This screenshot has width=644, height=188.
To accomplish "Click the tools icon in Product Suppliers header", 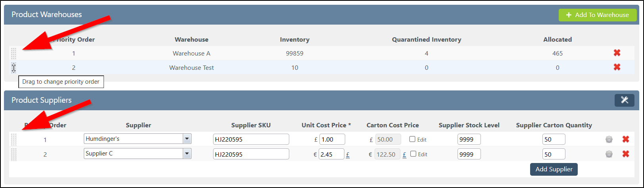I will tap(625, 100).
